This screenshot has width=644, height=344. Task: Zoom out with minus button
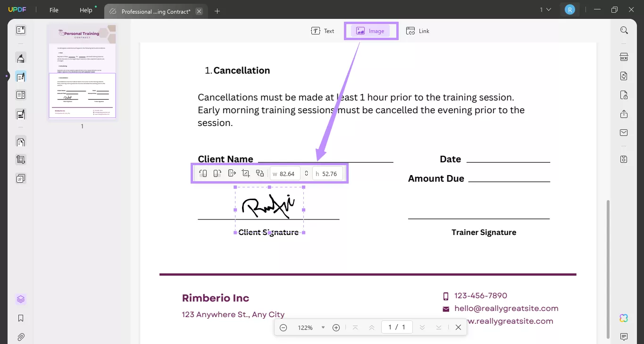[283, 327]
